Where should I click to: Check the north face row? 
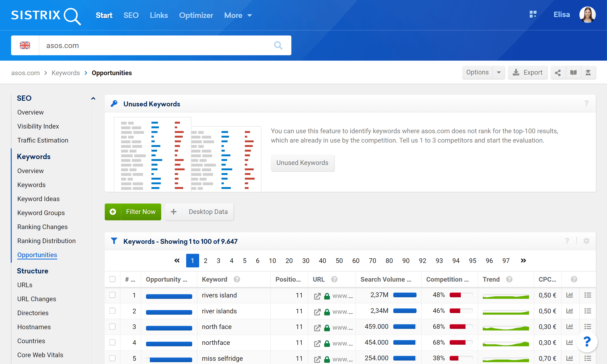[112, 326]
